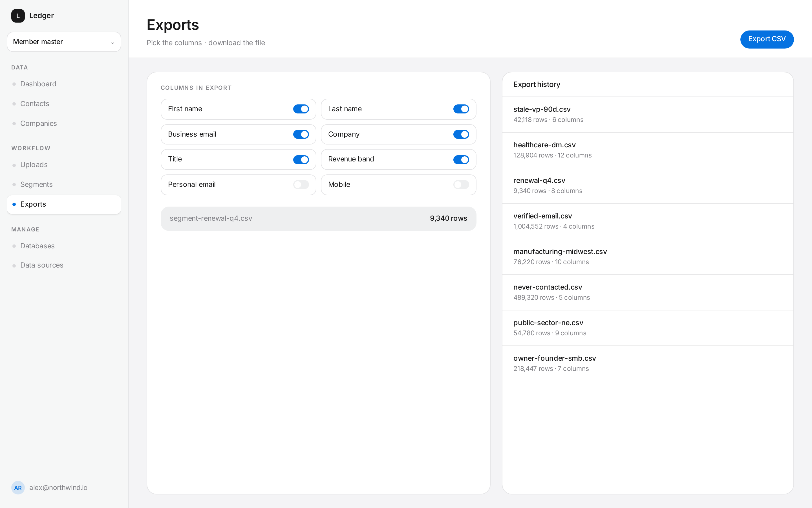
Task: Switch off the Revenue band toggle
Action: (x=461, y=159)
